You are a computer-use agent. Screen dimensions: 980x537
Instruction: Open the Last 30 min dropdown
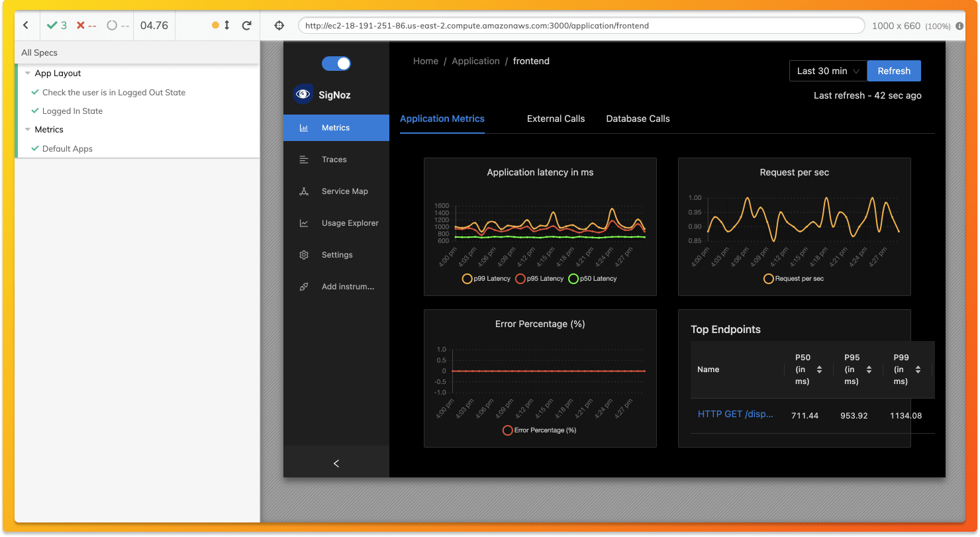(x=828, y=71)
